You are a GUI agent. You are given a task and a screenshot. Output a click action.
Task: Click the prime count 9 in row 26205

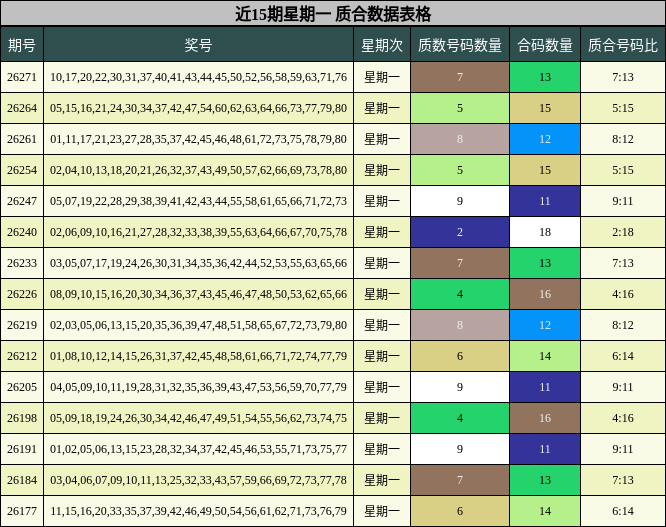(460, 387)
